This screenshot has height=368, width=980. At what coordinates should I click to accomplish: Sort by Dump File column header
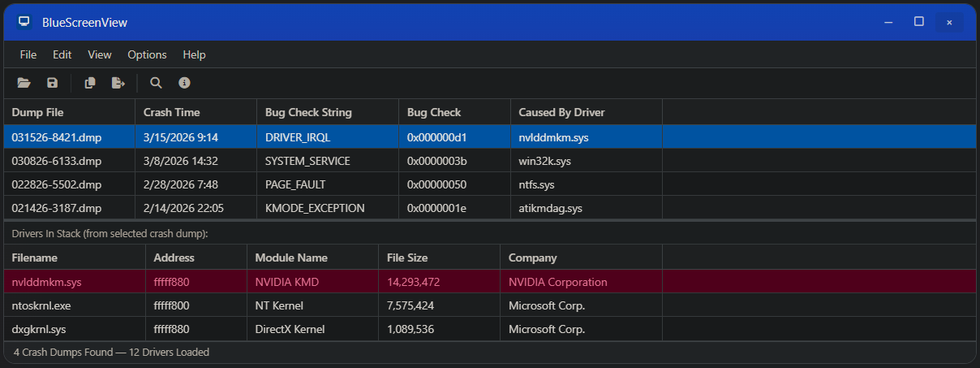[70, 112]
